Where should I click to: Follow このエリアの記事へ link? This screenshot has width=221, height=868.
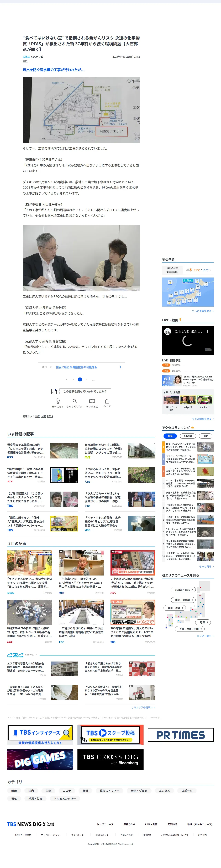tap(143, 707)
